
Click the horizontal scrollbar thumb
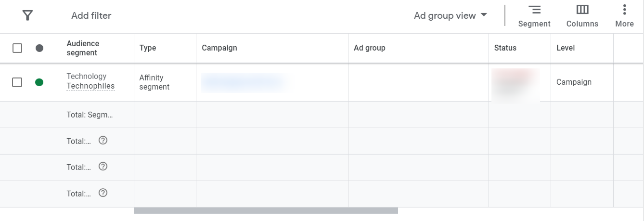[266, 210]
